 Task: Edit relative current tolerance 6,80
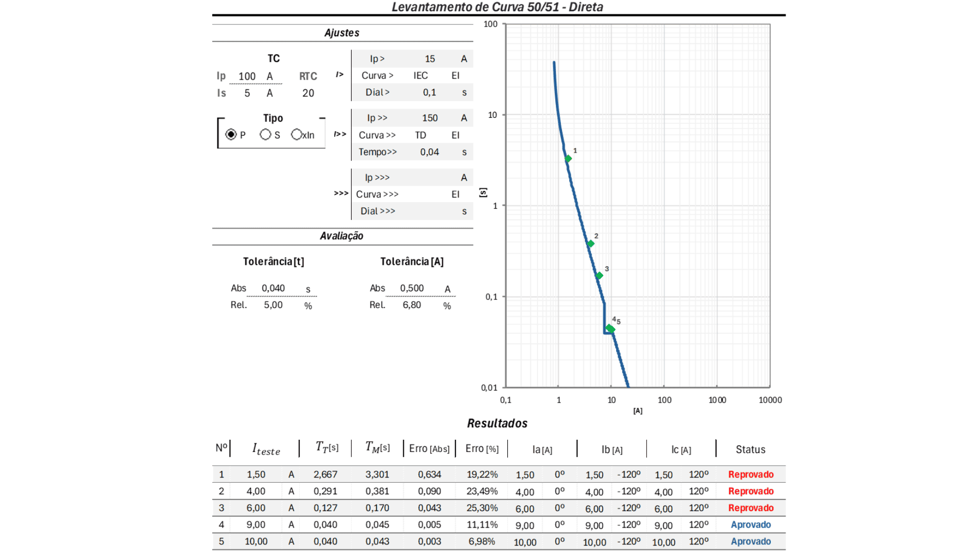(x=412, y=305)
